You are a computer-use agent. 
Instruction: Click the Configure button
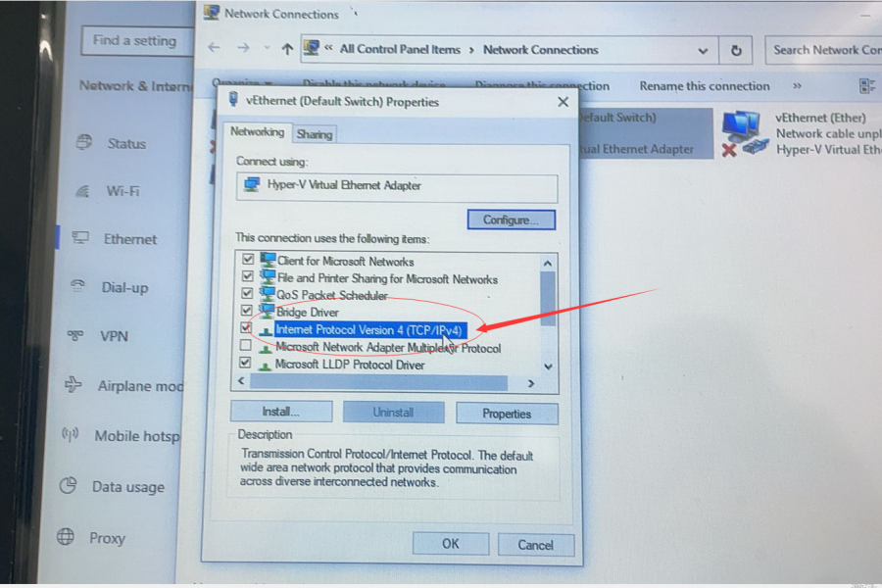[512, 220]
